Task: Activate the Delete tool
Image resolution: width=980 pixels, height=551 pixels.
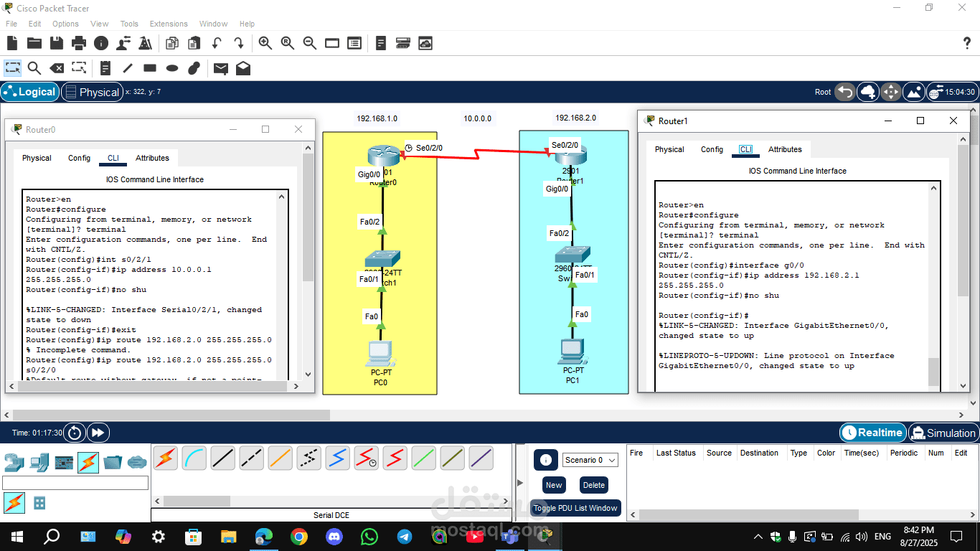Action: 56,68
